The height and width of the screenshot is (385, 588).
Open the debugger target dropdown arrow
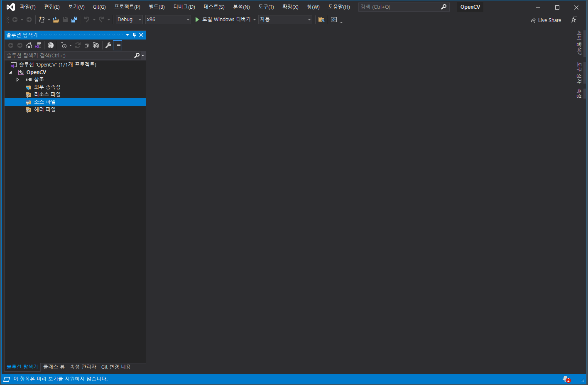pyautogui.click(x=254, y=20)
